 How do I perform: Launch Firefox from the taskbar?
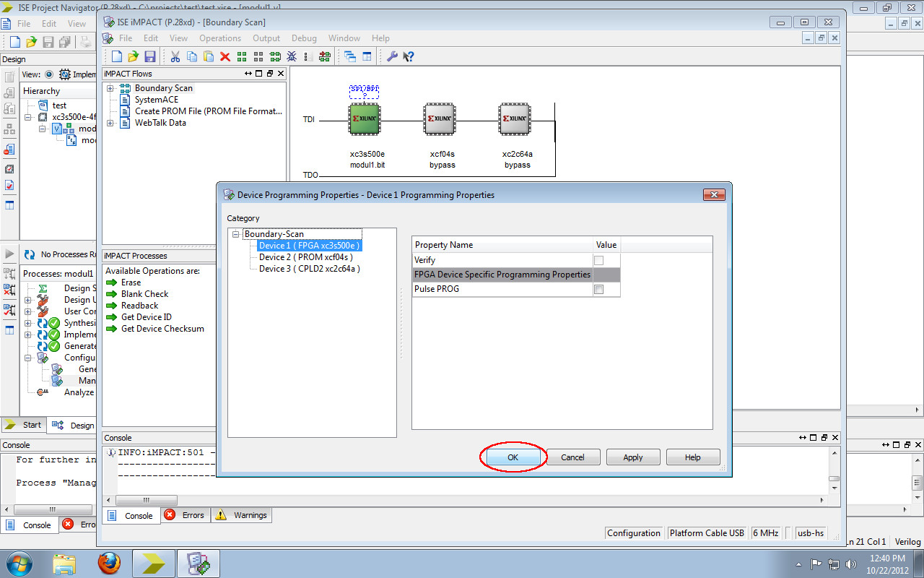pyautogui.click(x=109, y=563)
